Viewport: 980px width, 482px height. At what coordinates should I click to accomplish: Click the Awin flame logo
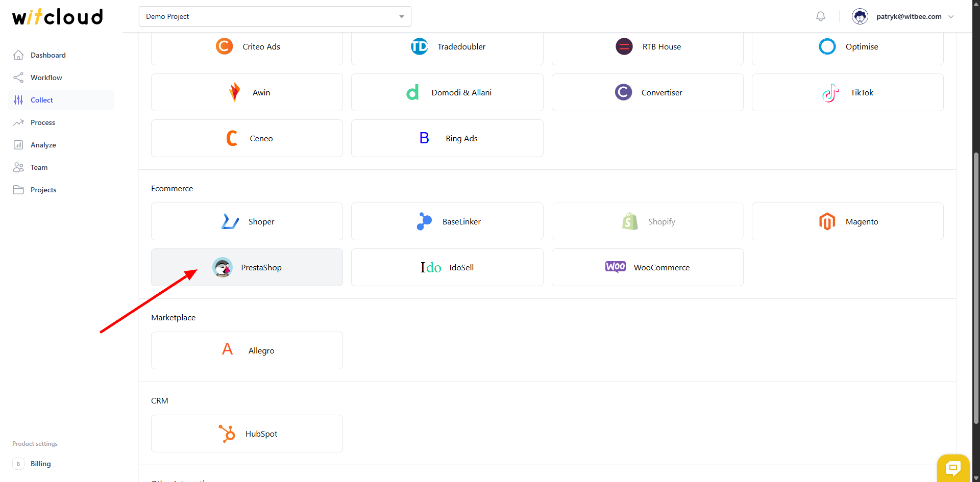pyautogui.click(x=234, y=92)
